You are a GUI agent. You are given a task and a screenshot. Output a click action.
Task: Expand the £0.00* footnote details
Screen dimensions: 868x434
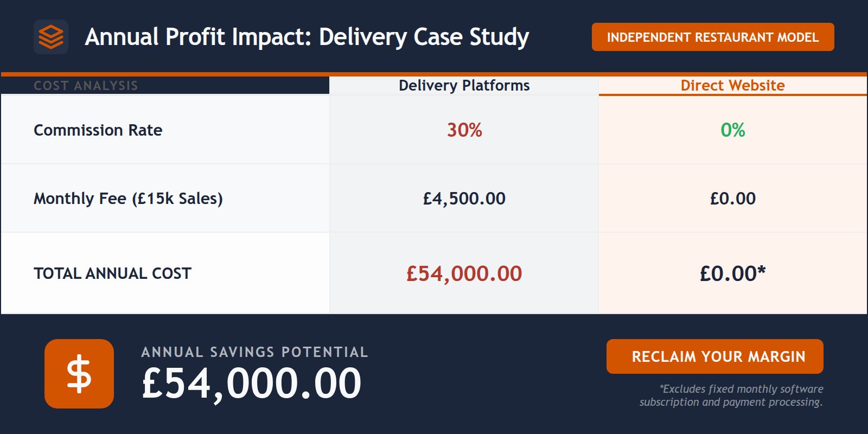(x=732, y=273)
